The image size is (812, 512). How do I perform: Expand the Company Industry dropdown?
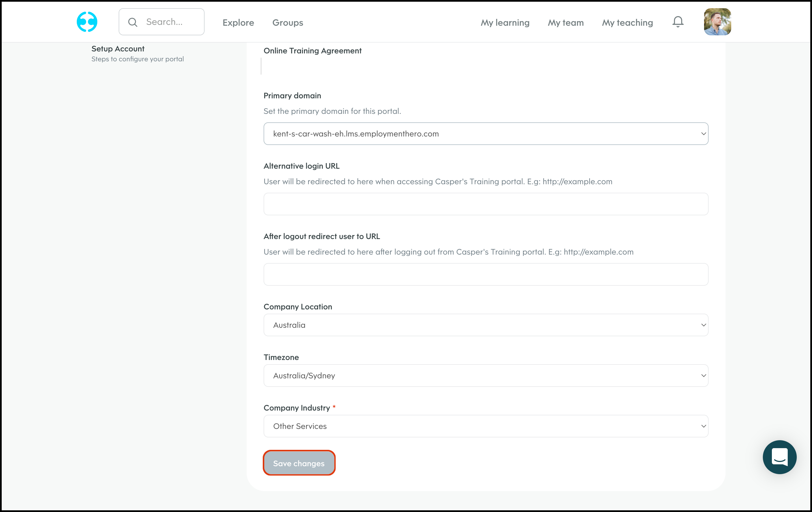(486, 426)
